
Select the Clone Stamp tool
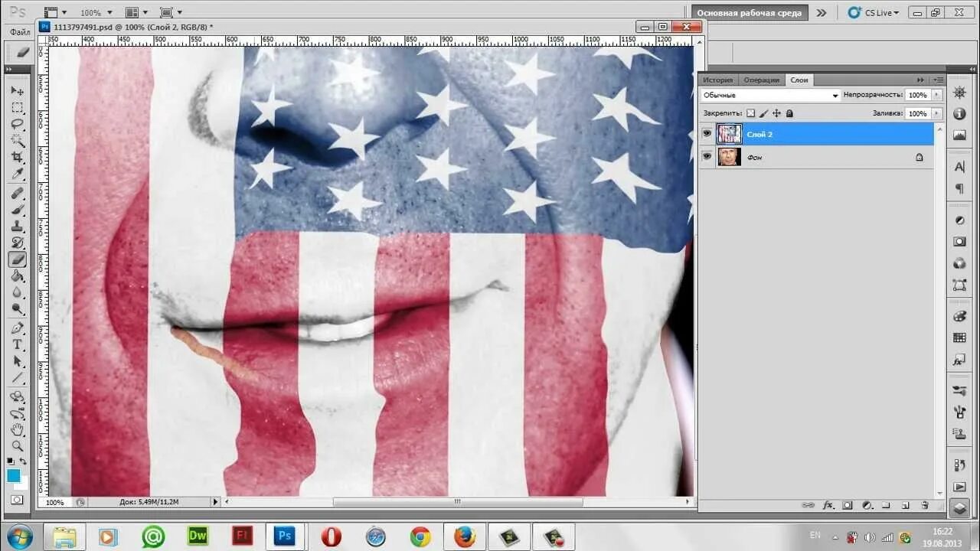coord(17,227)
